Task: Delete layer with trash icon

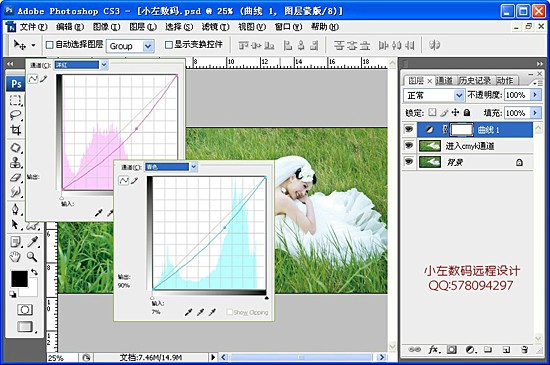Action: coord(524,350)
